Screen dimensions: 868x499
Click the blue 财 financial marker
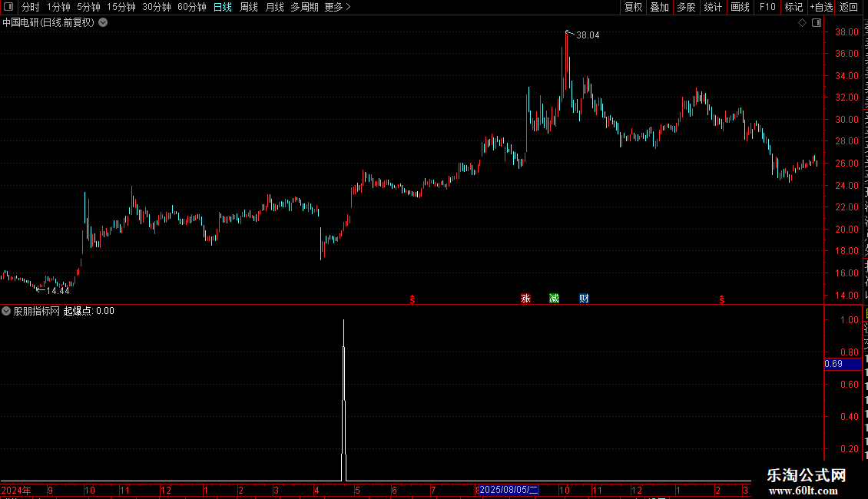point(584,299)
